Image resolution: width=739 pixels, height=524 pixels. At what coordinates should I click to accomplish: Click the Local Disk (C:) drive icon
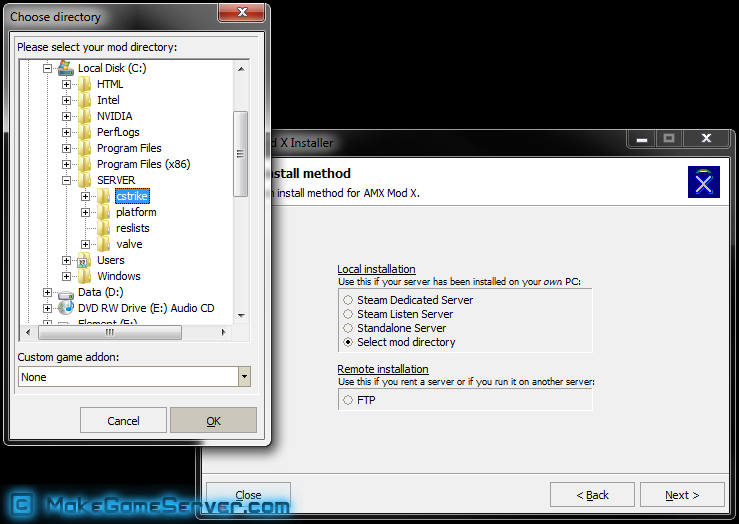[x=66, y=68]
